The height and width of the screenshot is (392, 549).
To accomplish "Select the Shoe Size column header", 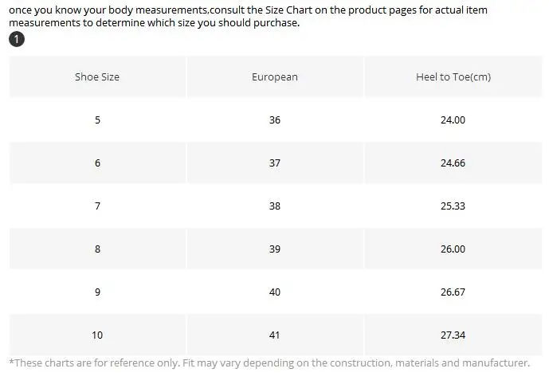I will (97, 76).
